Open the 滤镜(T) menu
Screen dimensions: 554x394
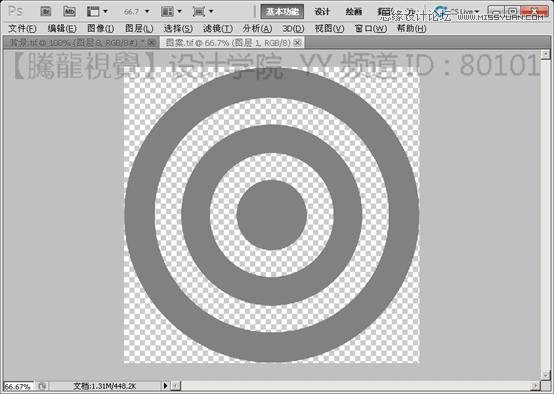218,28
